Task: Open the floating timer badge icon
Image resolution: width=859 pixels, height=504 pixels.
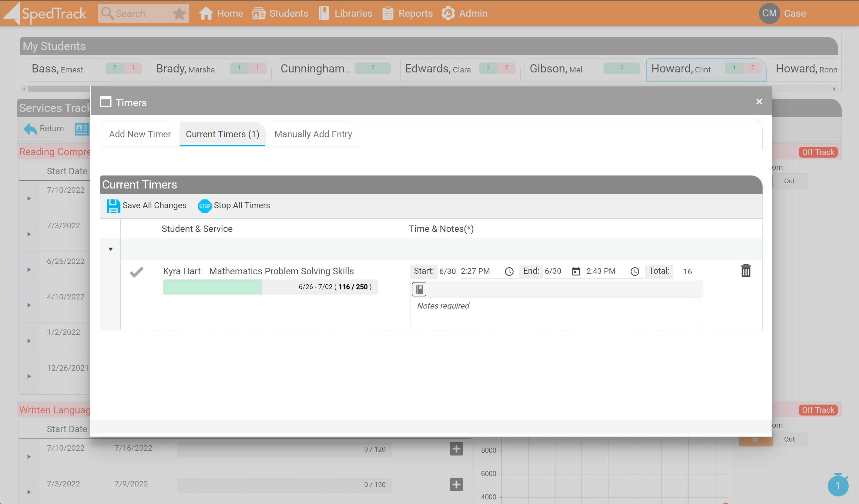Action: tap(837, 485)
